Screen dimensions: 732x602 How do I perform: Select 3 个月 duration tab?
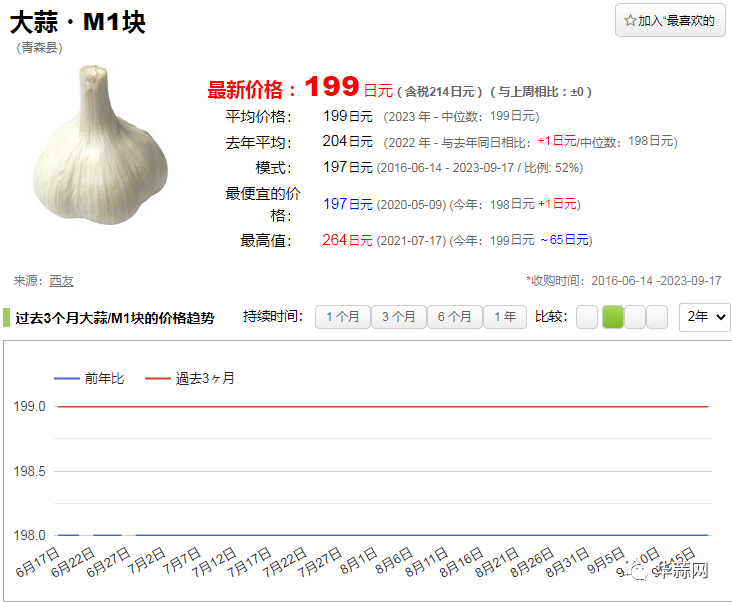399,317
